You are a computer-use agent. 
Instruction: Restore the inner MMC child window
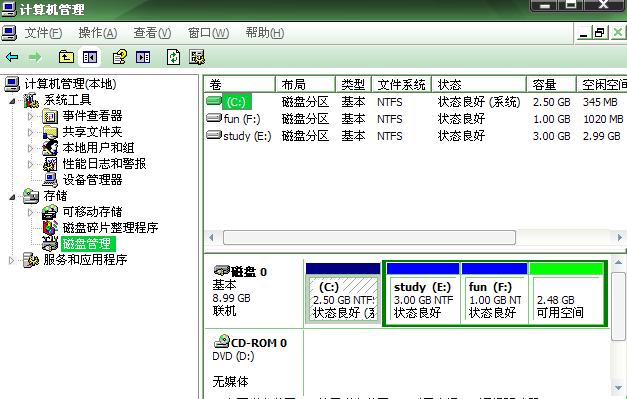coord(599,32)
